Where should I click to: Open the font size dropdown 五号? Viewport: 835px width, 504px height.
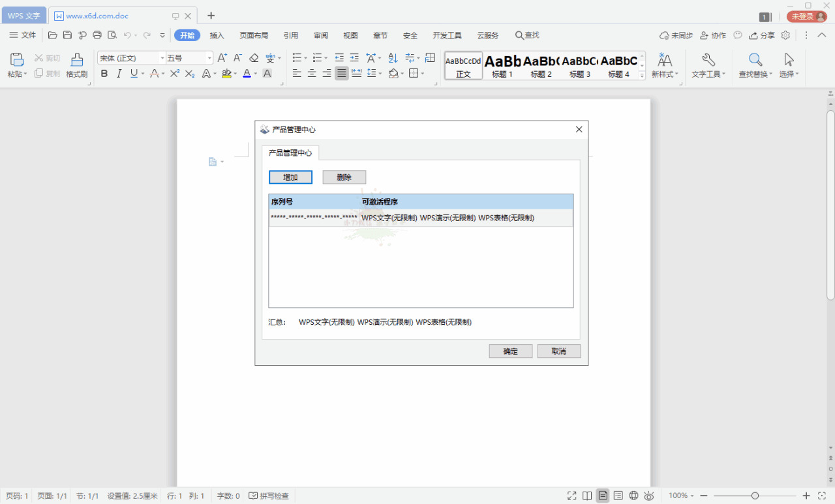coord(209,58)
